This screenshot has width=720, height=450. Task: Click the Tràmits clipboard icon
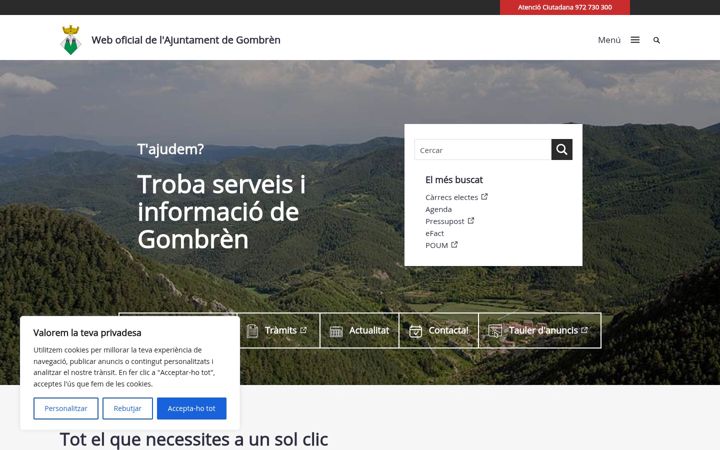[x=252, y=331]
